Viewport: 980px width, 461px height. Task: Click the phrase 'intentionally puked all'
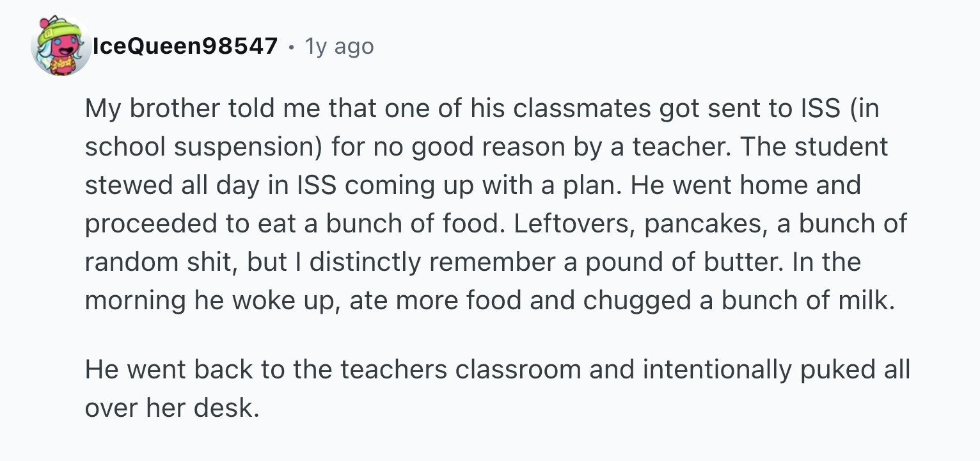776,370
